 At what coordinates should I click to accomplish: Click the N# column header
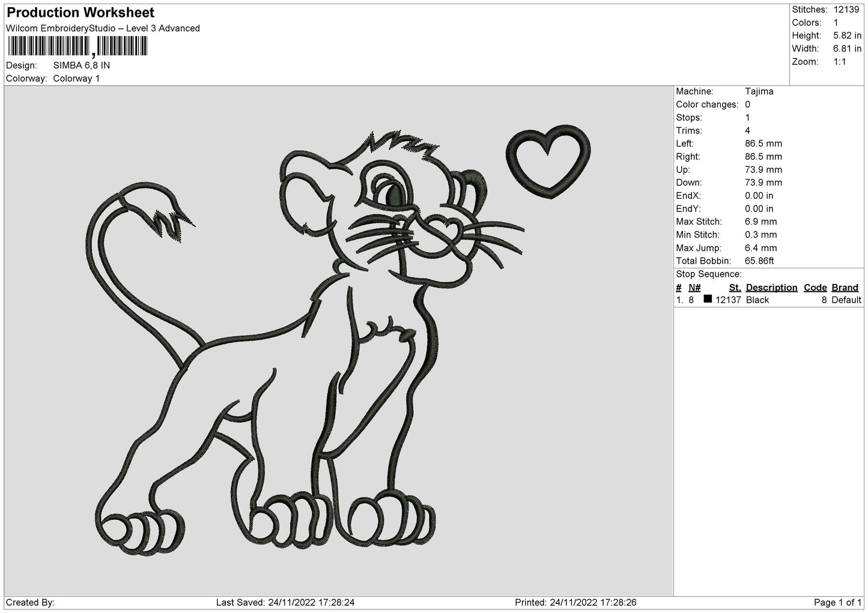(694, 288)
